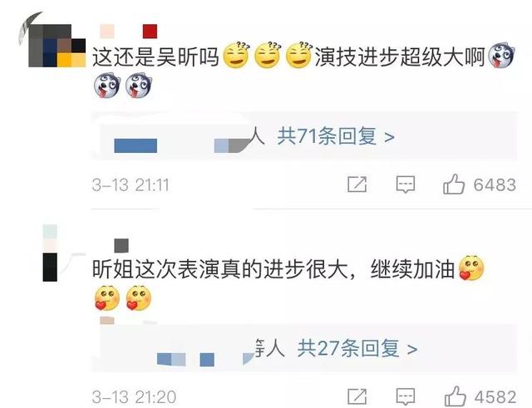532x408 pixels.
Task: Open the reply box on the second comment
Action: click(x=406, y=396)
